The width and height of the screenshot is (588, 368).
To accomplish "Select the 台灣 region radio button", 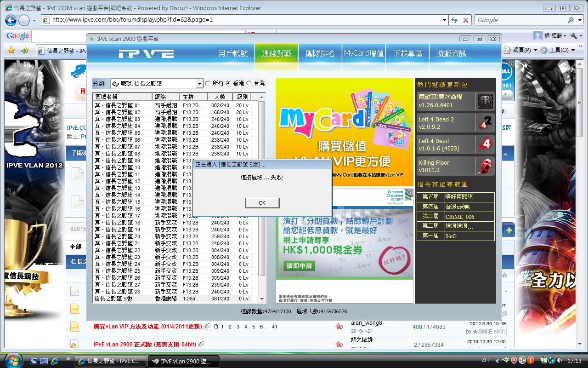I will pyautogui.click(x=249, y=83).
